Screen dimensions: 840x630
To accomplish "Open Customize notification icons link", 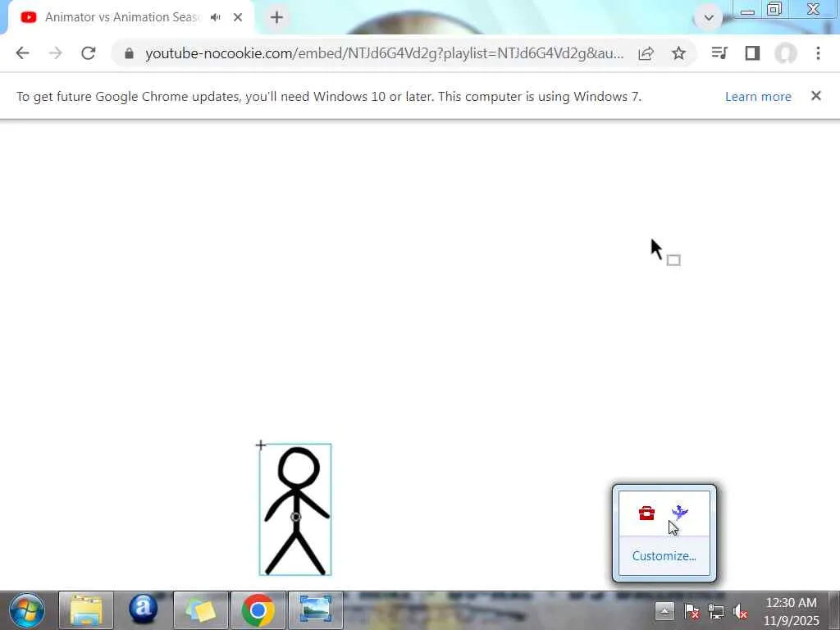I will 664,556.
